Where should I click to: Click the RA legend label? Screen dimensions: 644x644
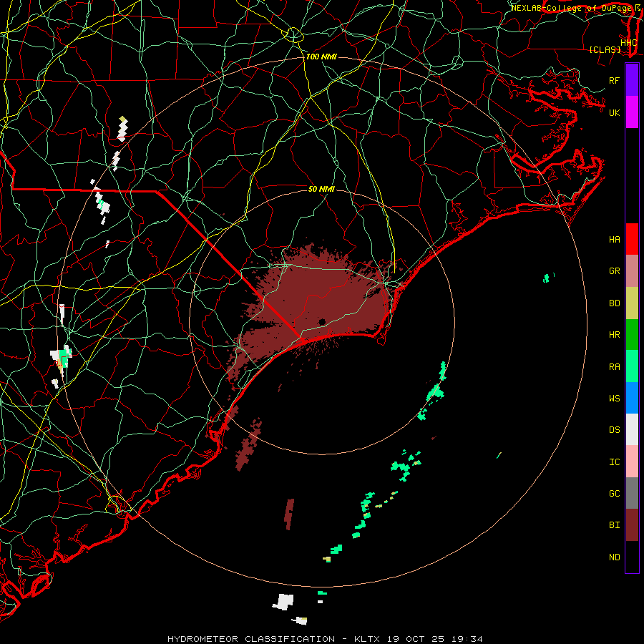614,367
